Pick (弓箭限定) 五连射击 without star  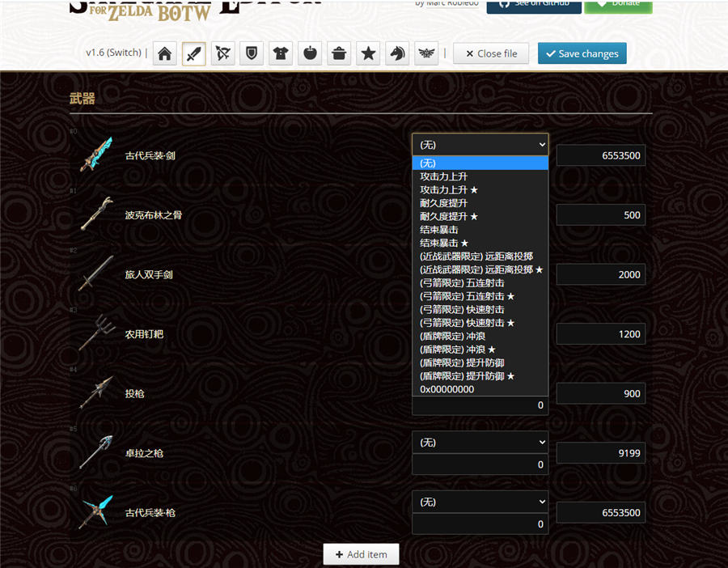coord(480,283)
